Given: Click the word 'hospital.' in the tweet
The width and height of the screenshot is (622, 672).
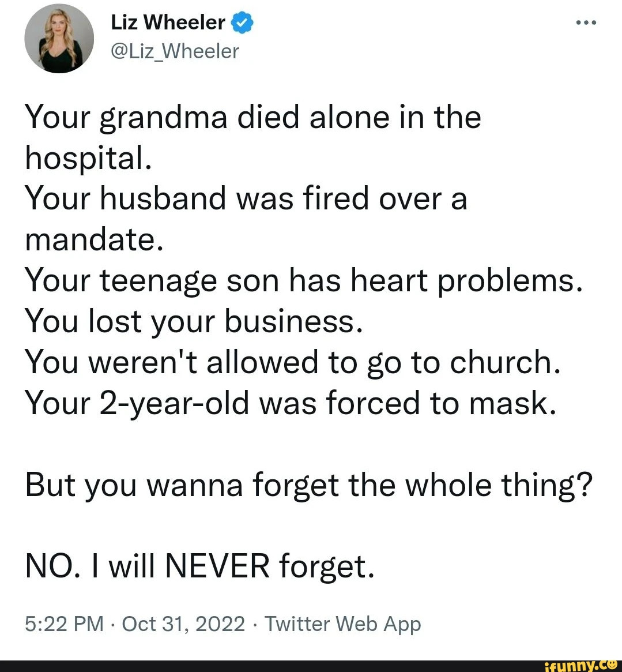Looking at the screenshot, I should (x=88, y=159).
